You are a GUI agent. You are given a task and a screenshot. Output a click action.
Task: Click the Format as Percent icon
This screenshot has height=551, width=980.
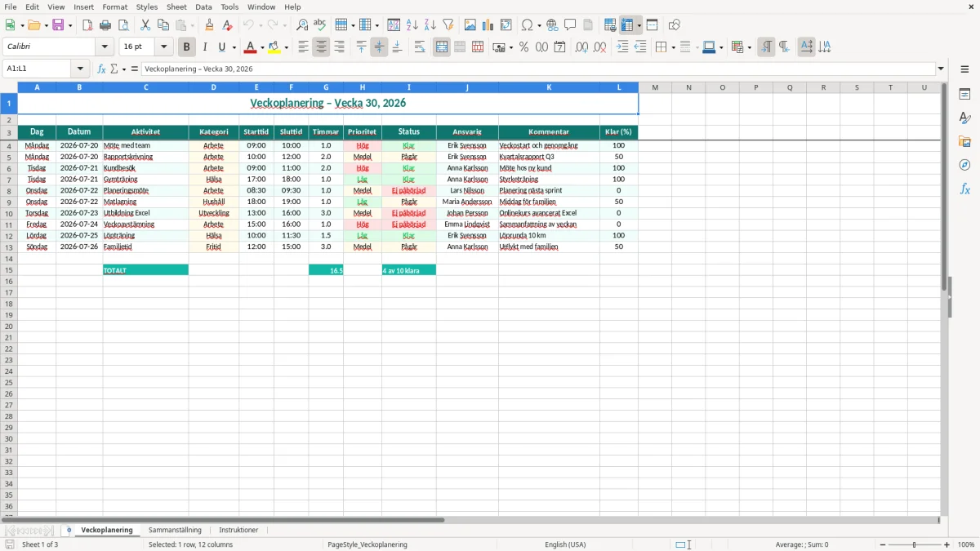(523, 47)
